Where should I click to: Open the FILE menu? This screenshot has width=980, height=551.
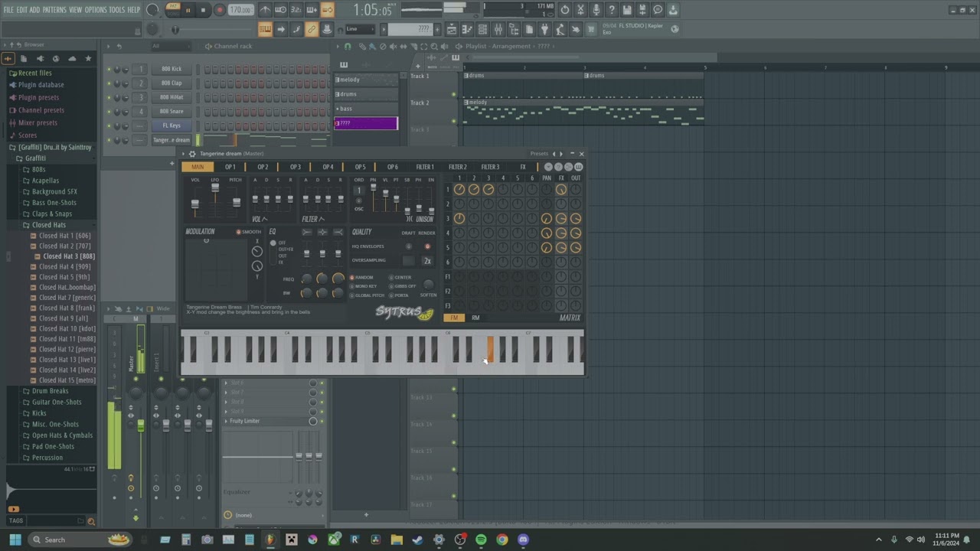click(8, 10)
